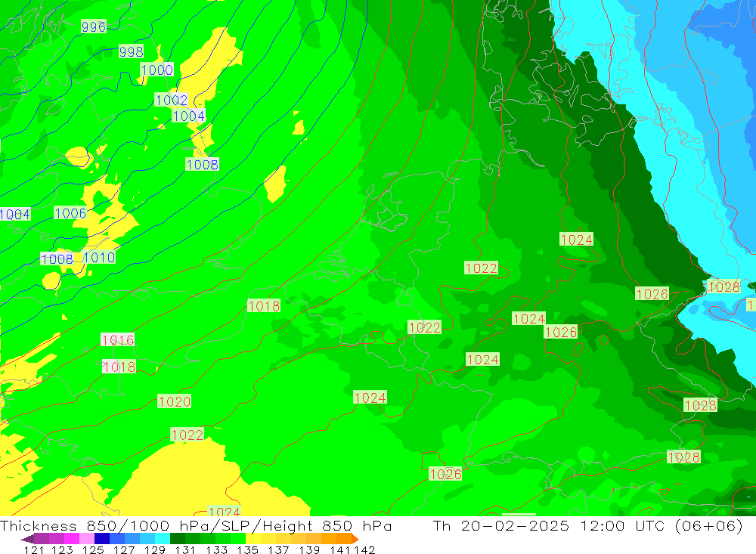Click the cyan legend swatch before 131
The height and width of the screenshot is (554, 756).
point(163,539)
